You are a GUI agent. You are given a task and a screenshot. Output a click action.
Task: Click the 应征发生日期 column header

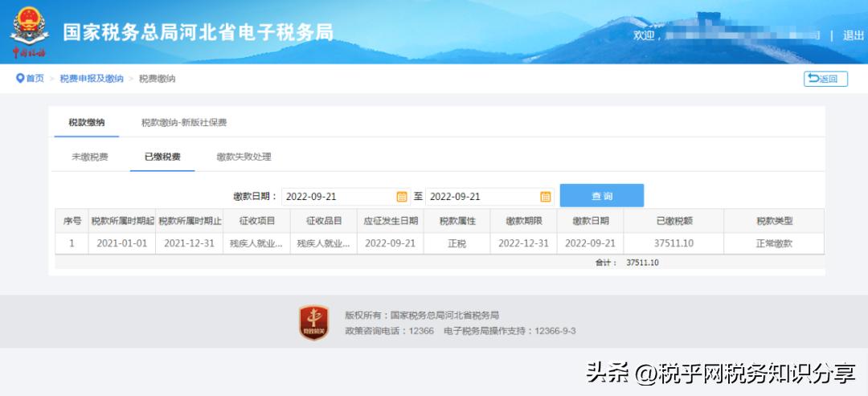pyautogui.click(x=391, y=221)
